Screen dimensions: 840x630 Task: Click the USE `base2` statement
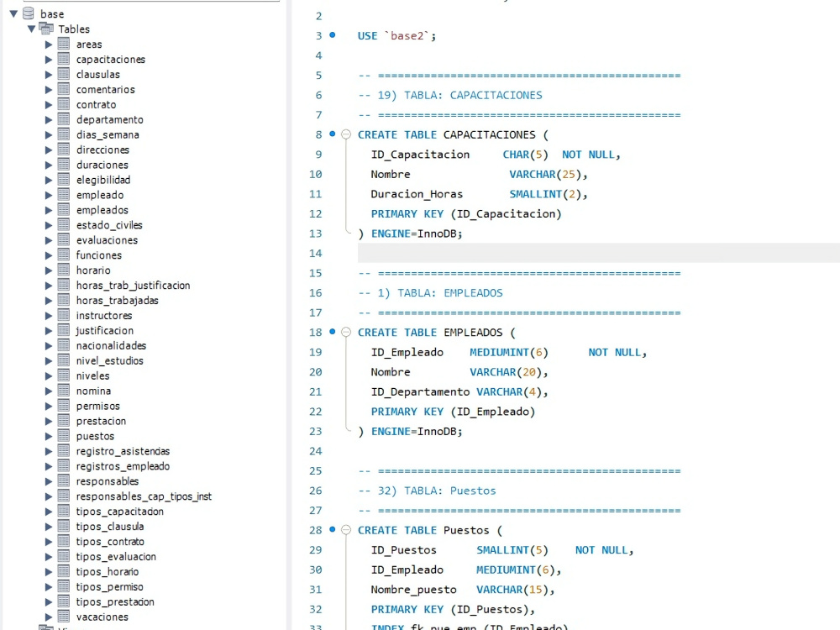coord(397,36)
